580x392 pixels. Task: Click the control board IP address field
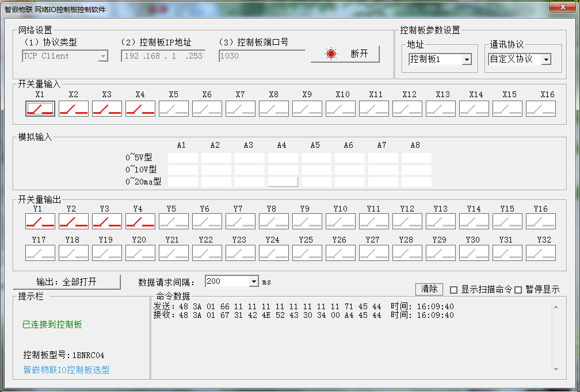pos(163,56)
